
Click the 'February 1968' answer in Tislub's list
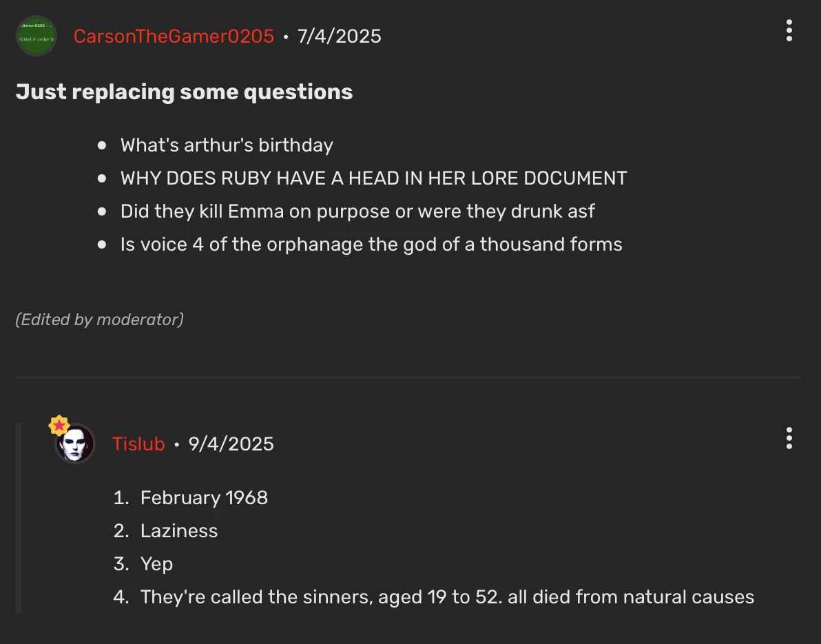point(204,497)
